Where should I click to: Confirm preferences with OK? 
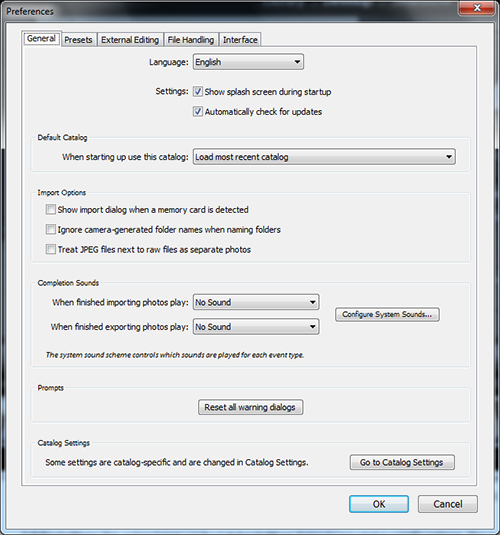(378, 504)
